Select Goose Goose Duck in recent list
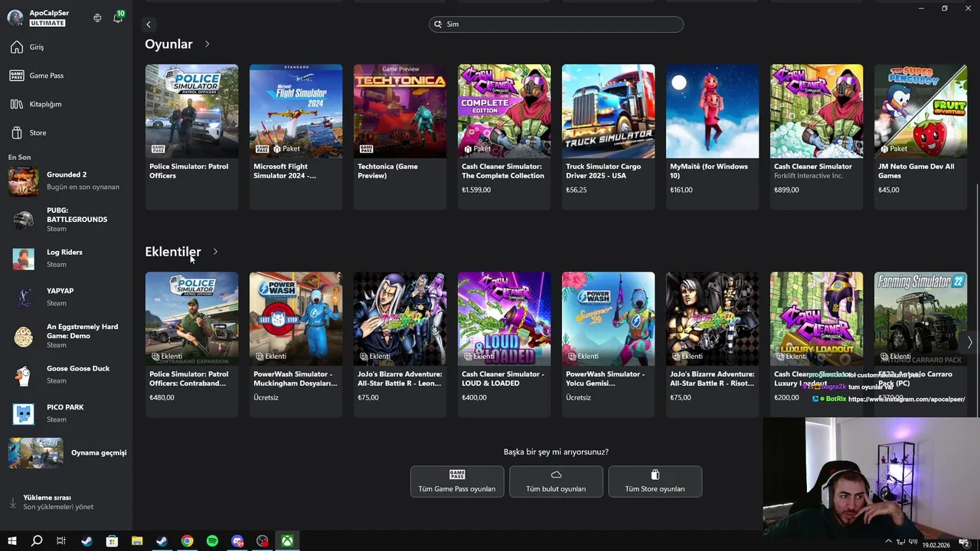This screenshot has height=551, width=980. (66, 375)
